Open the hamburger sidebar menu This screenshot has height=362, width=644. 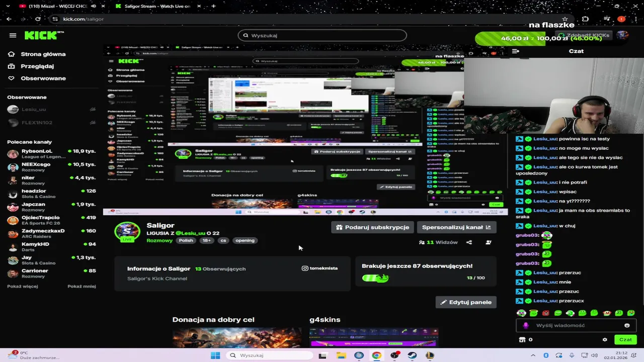click(x=13, y=35)
